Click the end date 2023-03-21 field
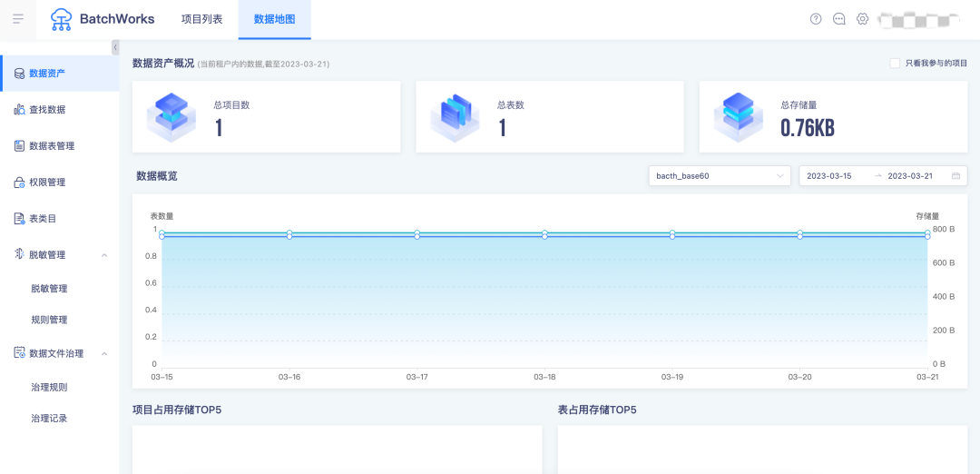 910,176
